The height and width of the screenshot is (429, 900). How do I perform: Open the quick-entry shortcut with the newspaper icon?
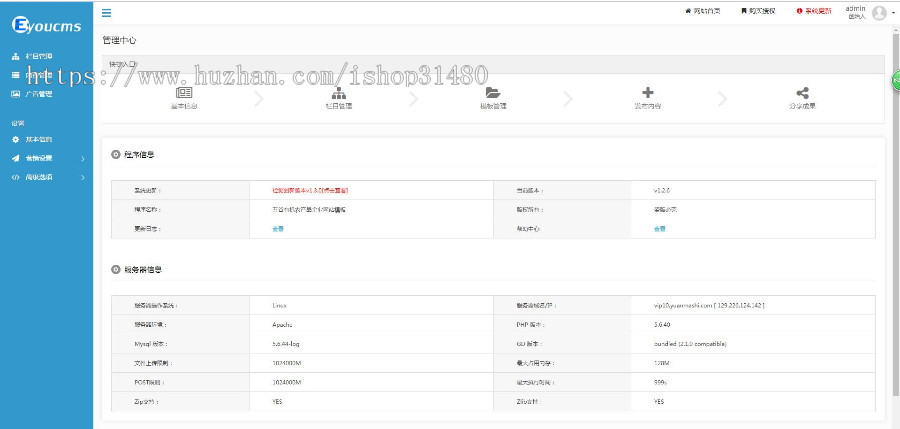(x=184, y=98)
